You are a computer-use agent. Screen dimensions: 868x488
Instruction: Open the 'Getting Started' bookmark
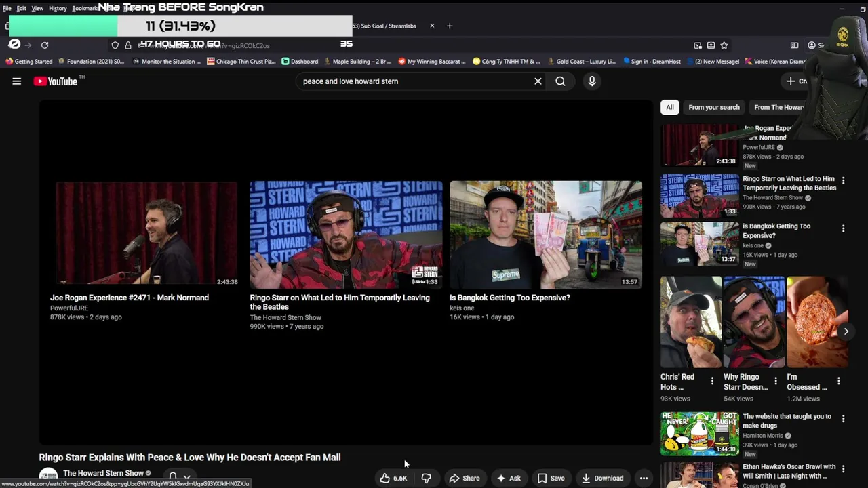pos(28,61)
